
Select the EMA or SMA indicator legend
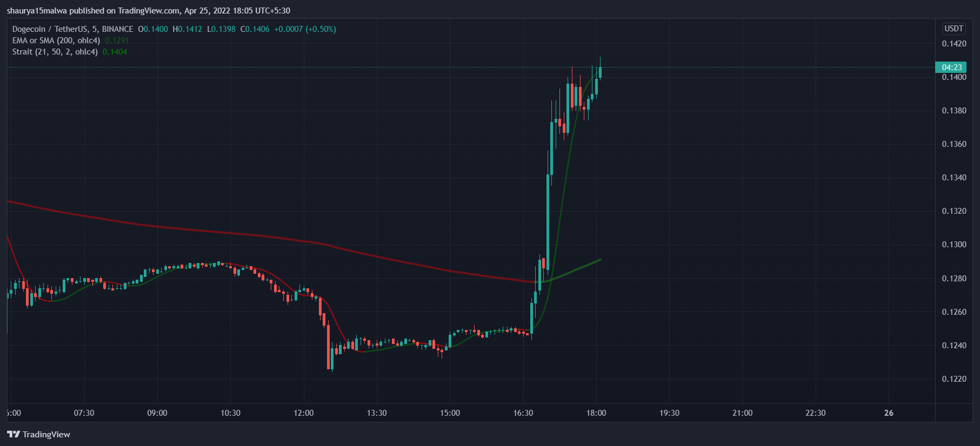(56, 40)
